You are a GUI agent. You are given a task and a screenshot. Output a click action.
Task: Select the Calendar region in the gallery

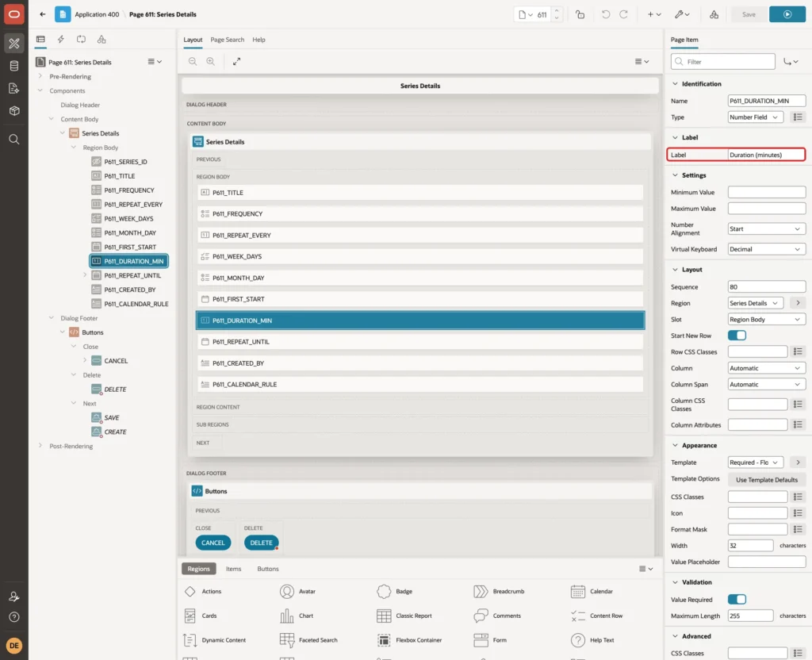(x=592, y=591)
